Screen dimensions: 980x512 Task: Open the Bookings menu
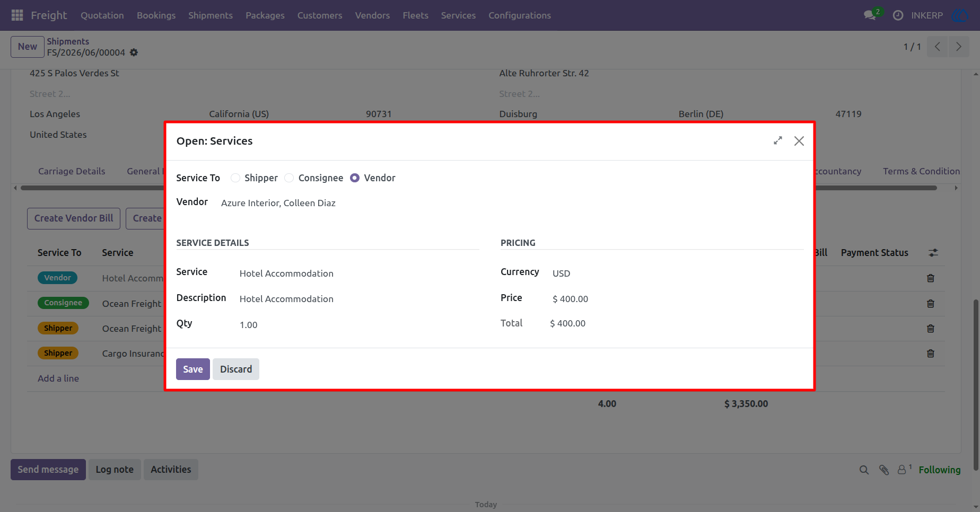tap(156, 15)
